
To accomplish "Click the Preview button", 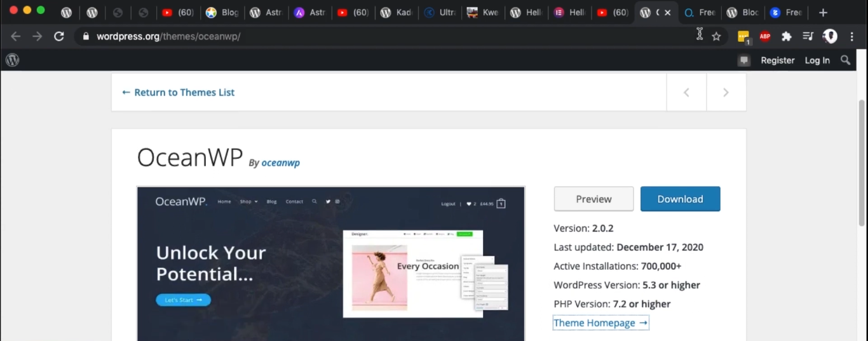I will [593, 199].
